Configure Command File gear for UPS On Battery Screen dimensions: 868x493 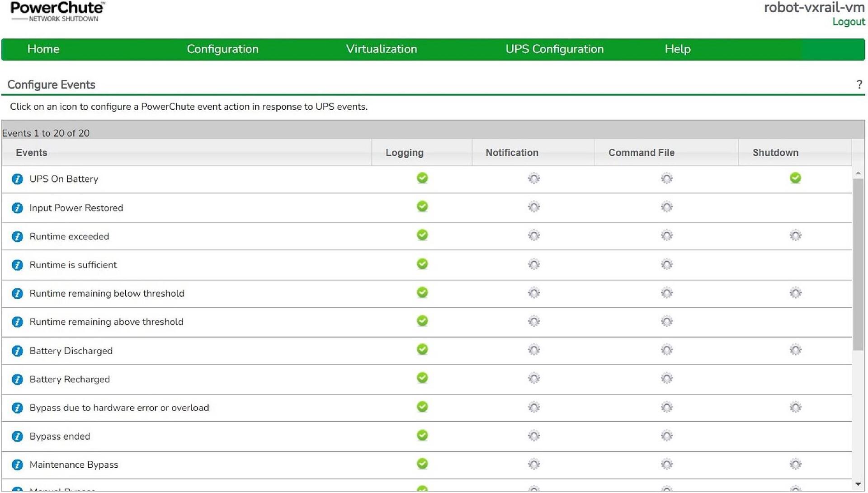coord(667,178)
